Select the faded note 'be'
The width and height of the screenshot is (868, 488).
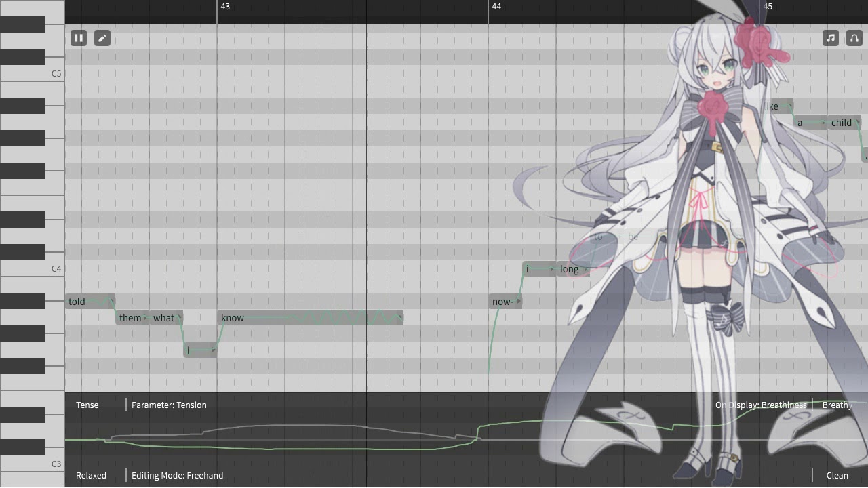coord(641,237)
